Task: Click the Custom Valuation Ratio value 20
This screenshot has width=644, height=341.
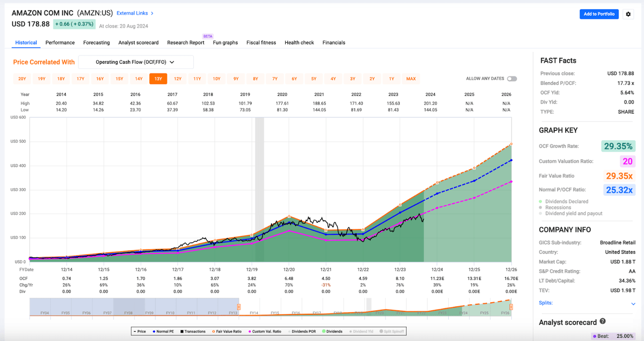Action: [x=627, y=161]
